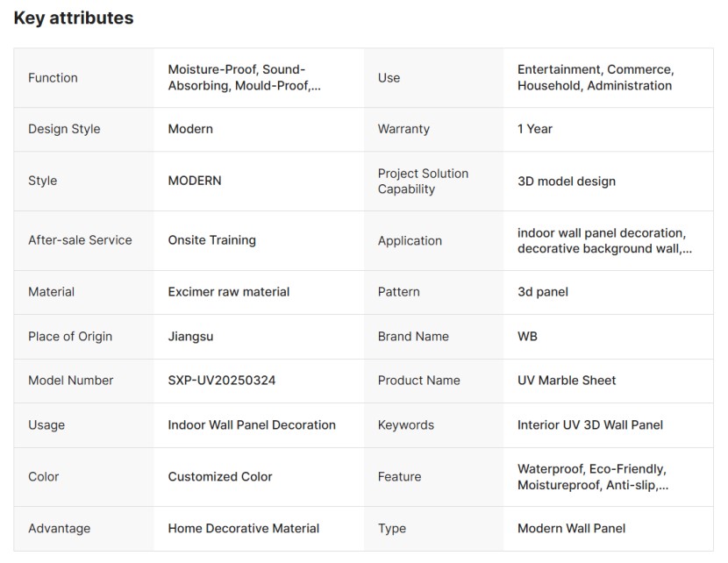Click the 1 Year warranty value
Screen dimensions: 728x563
coord(535,129)
